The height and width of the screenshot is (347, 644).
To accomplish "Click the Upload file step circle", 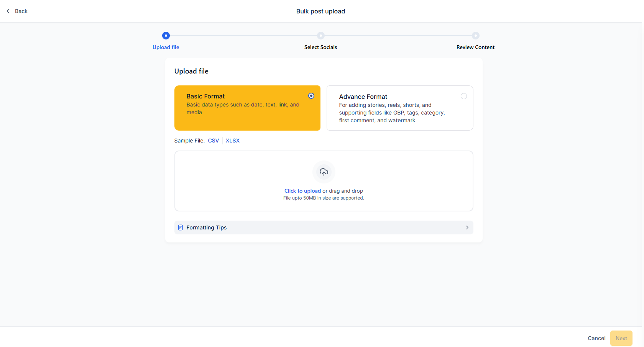I will (166, 36).
